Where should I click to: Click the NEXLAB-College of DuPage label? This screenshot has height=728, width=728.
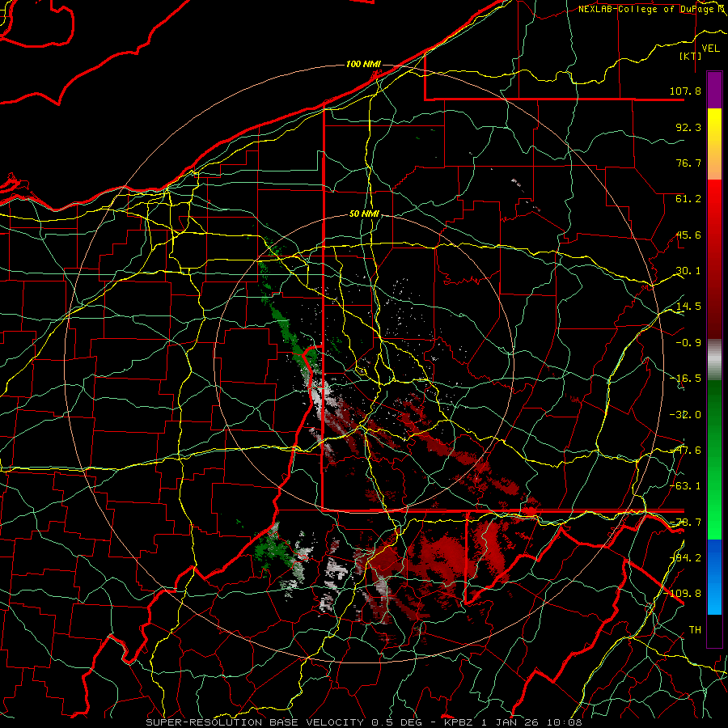click(649, 9)
